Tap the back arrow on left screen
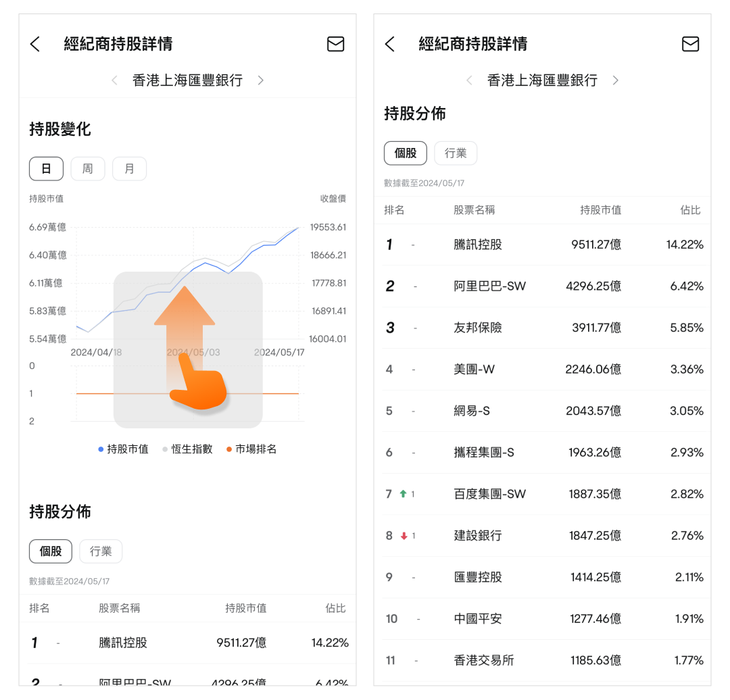The height and width of the screenshot is (700, 730). pyautogui.click(x=35, y=45)
